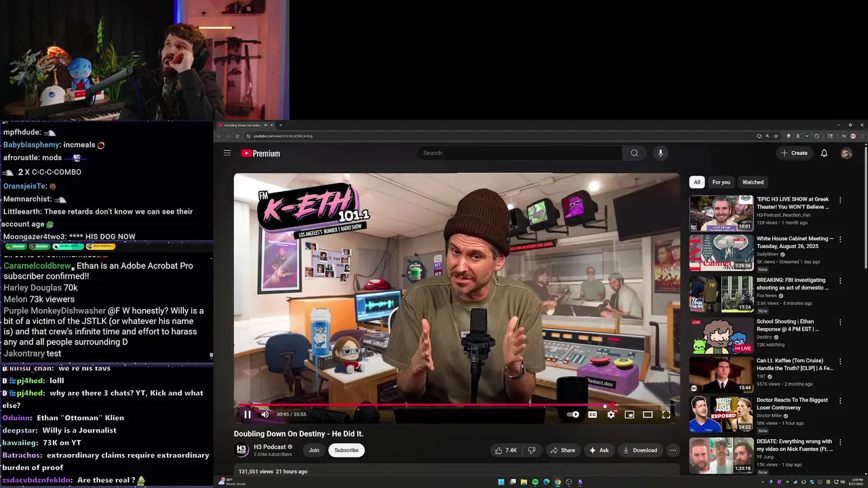
Task: Open Microsoft Edge from taskbar
Action: tap(546, 482)
